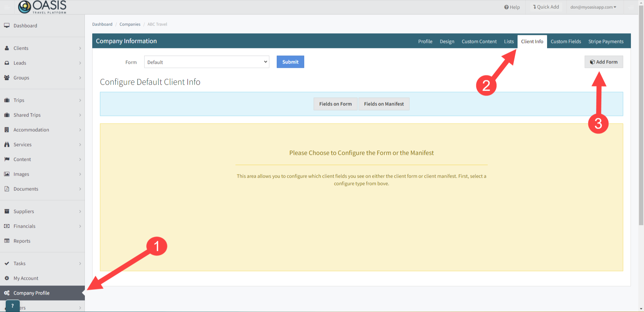Open Clients from the sidebar person icon

coord(7,48)
